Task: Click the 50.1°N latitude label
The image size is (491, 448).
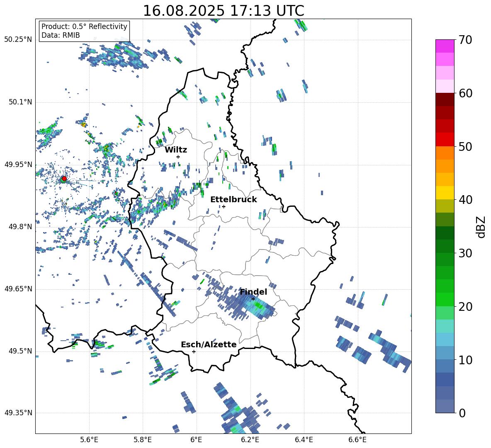Action: [20, 102]
